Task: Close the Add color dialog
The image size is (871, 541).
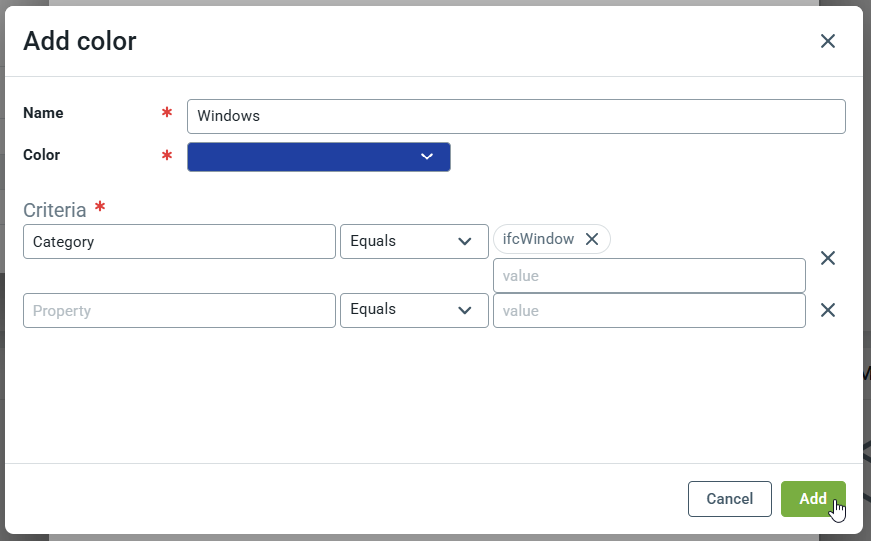Action: 827,41
